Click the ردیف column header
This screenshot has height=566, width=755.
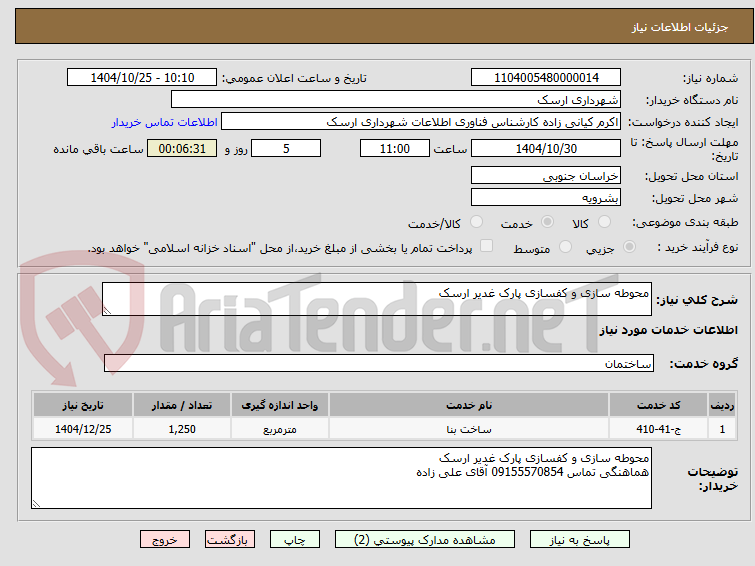pyautogui.click(x=722, y=405)
